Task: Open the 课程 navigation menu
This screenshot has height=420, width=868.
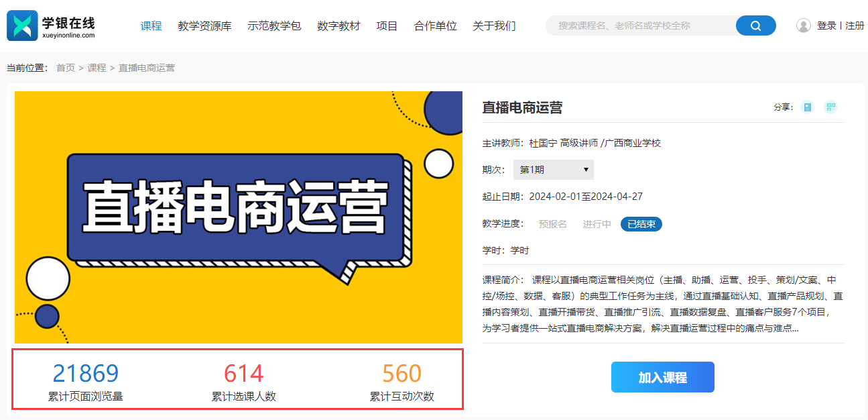Action: [151, 26]
